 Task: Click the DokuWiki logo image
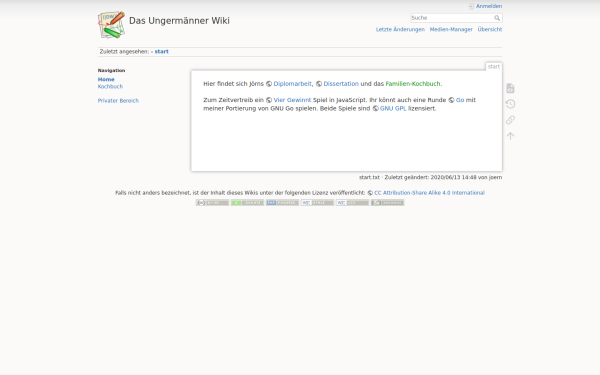coord(111,25)
